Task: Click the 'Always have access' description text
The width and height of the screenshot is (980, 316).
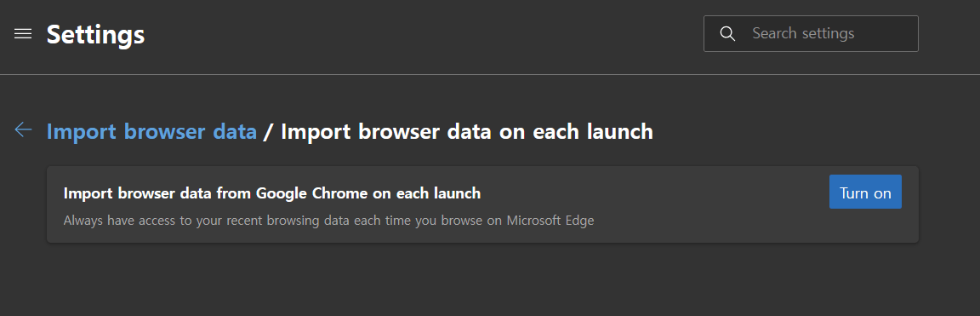Action: coord(328,221)
